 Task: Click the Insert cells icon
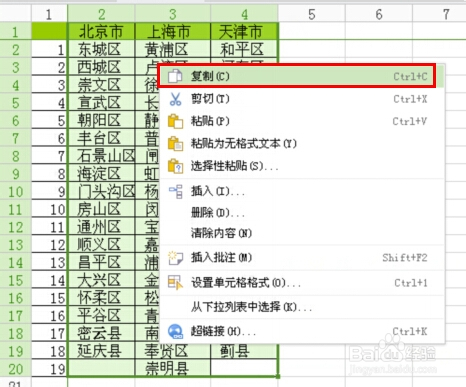[176, 192]
